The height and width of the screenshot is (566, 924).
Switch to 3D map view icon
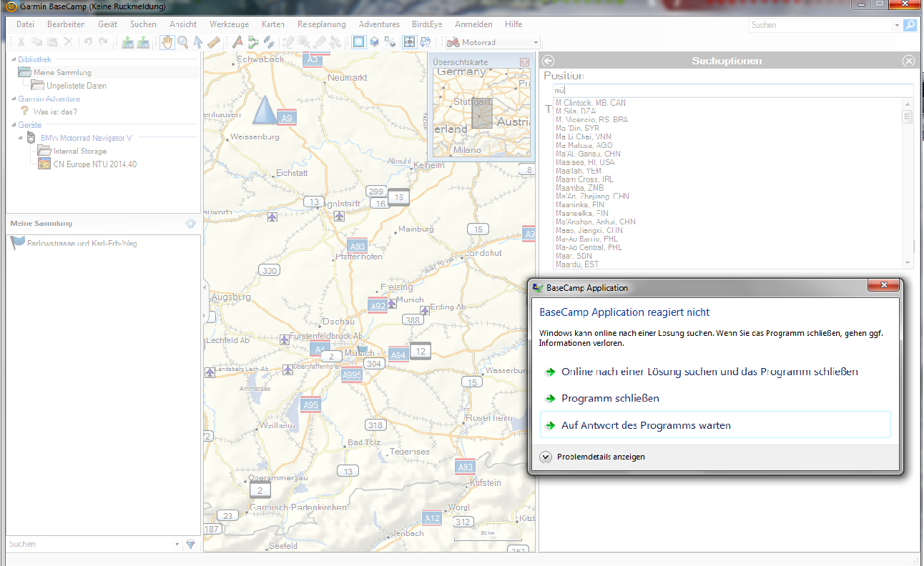click(374, 42)
